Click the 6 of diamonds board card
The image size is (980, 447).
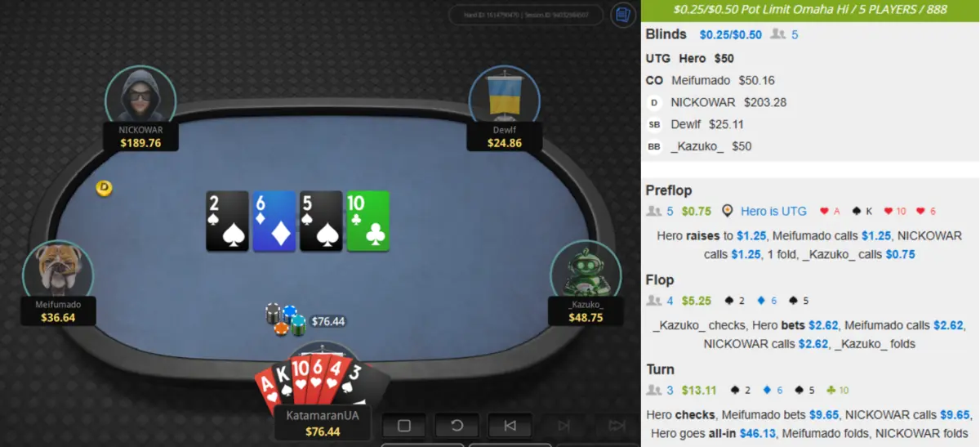(x=274, y=221)
